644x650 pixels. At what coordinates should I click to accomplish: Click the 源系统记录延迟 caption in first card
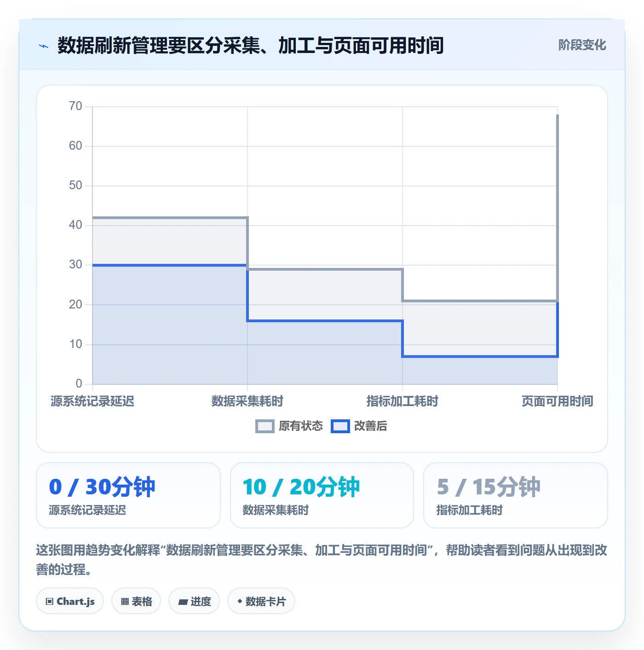[87, 511]
